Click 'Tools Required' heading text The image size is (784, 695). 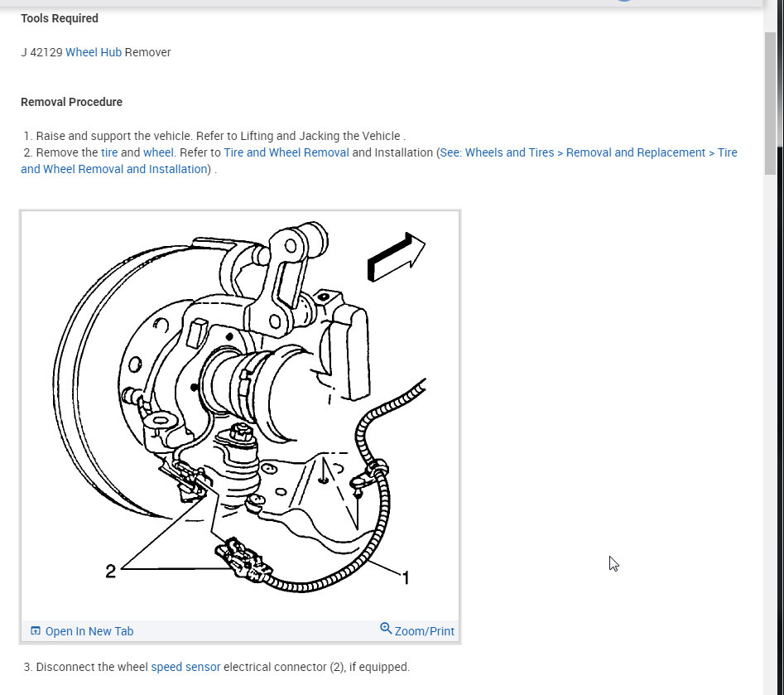[x=60, y=18]
